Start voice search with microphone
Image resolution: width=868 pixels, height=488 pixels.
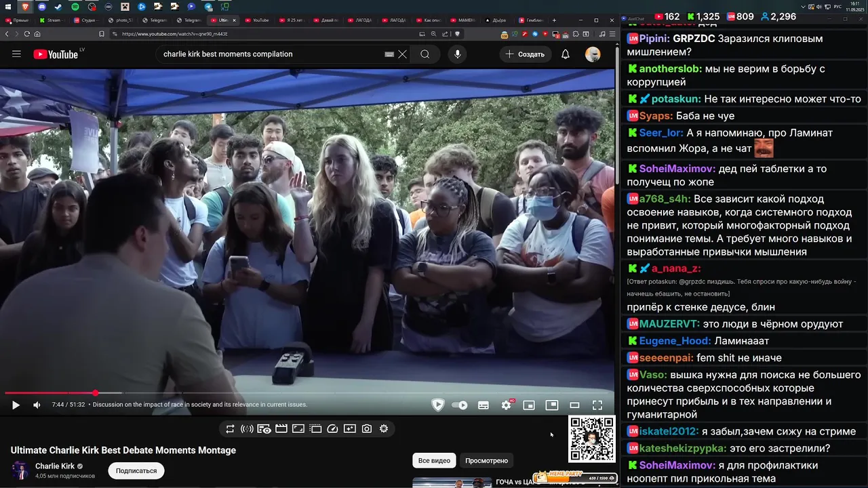coord(458,54)
